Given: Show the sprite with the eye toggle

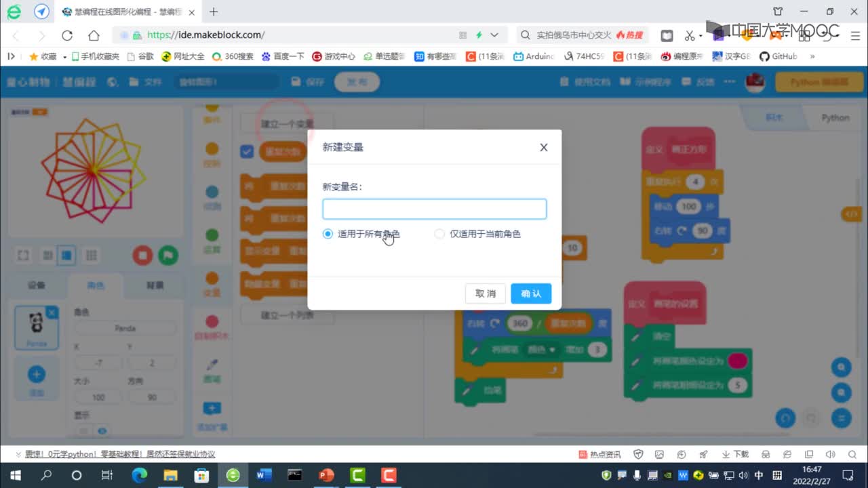Looking at the screenshot, I should click(x=102, y=430).
